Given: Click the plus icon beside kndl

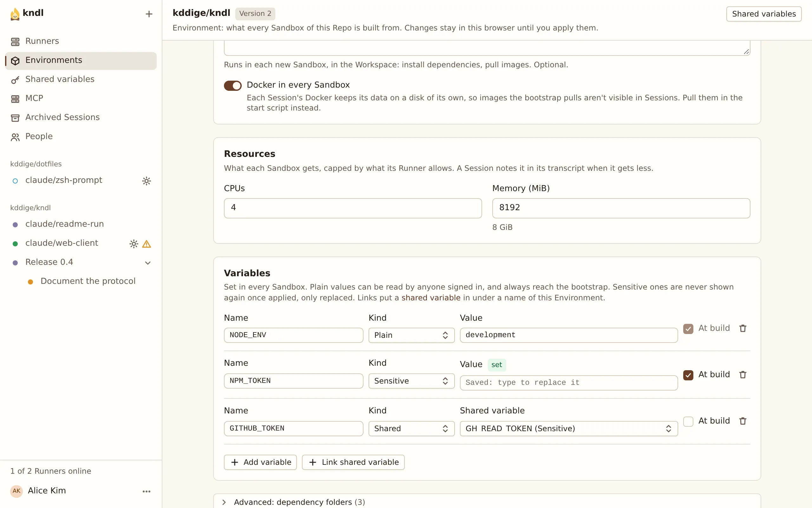Looking at the screenshot, I should [149, 14].
